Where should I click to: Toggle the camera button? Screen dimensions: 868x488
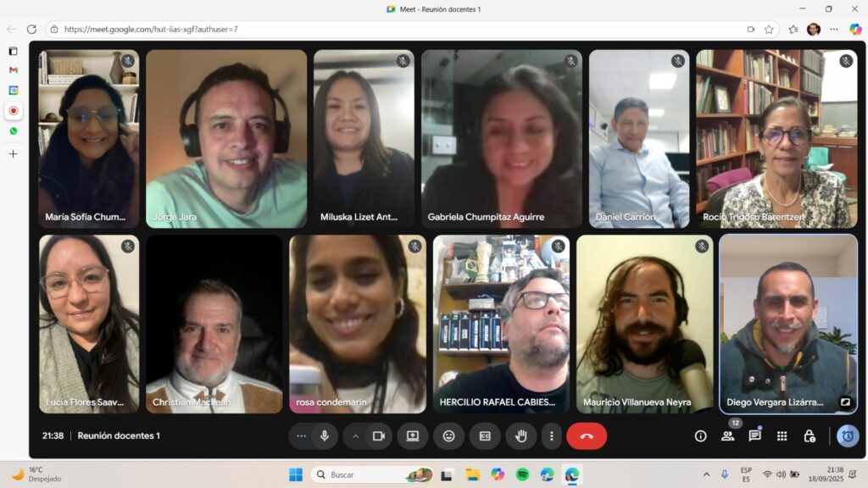(x=379, y=435)
